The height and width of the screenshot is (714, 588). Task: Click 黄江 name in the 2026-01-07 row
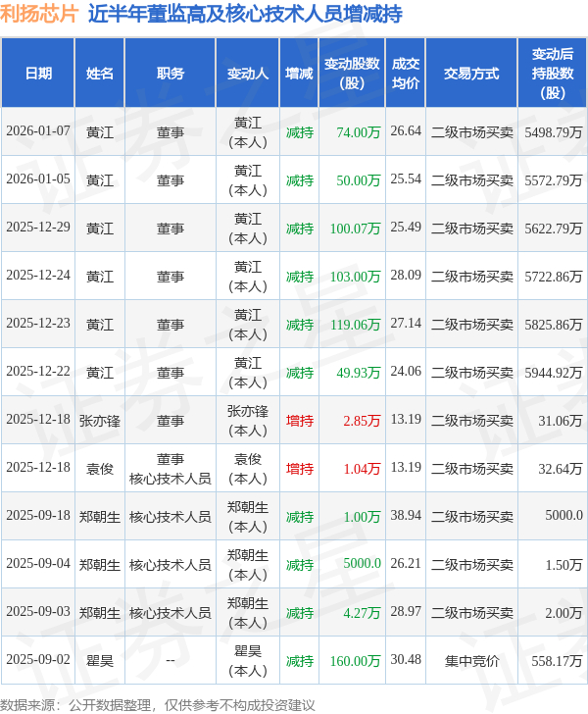click(x=100, y=132)
